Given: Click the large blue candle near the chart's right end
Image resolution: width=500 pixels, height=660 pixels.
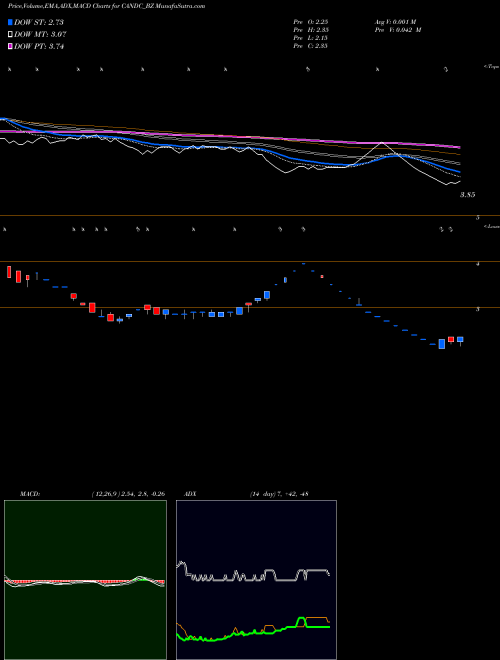Looking at the screenshot, I should point(442,344).
